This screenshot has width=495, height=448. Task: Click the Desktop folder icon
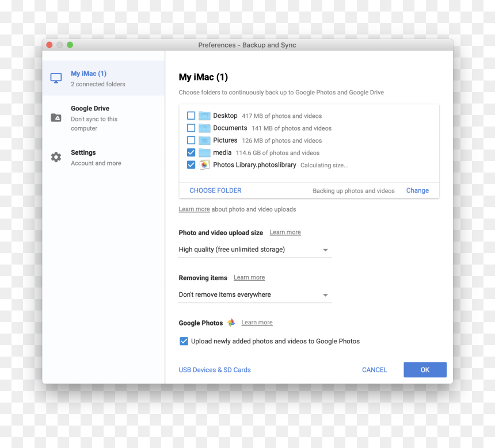tap(204, 116)
